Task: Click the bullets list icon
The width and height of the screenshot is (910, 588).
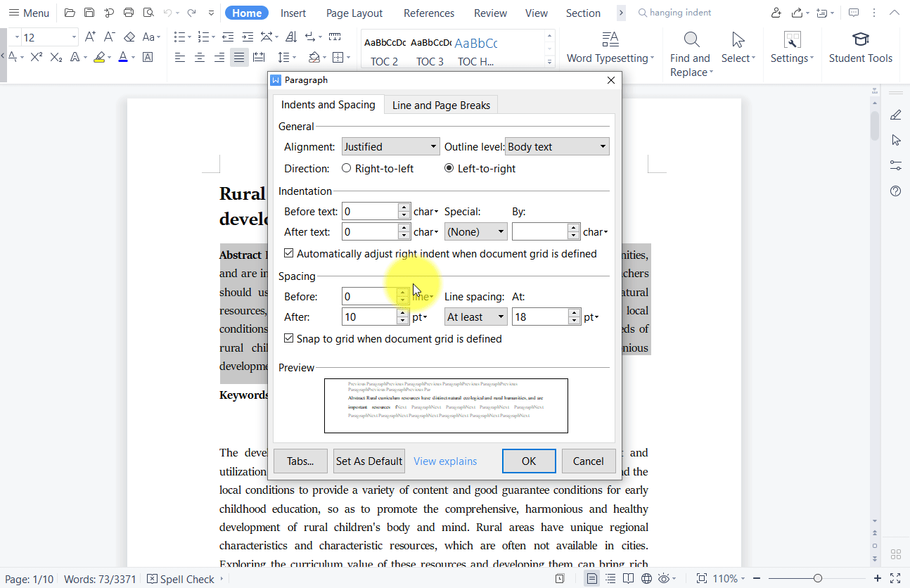Action: point(179,37)
